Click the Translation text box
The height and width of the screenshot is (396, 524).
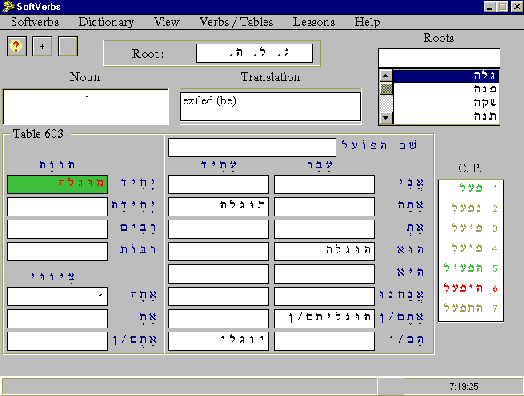(270, 107)
